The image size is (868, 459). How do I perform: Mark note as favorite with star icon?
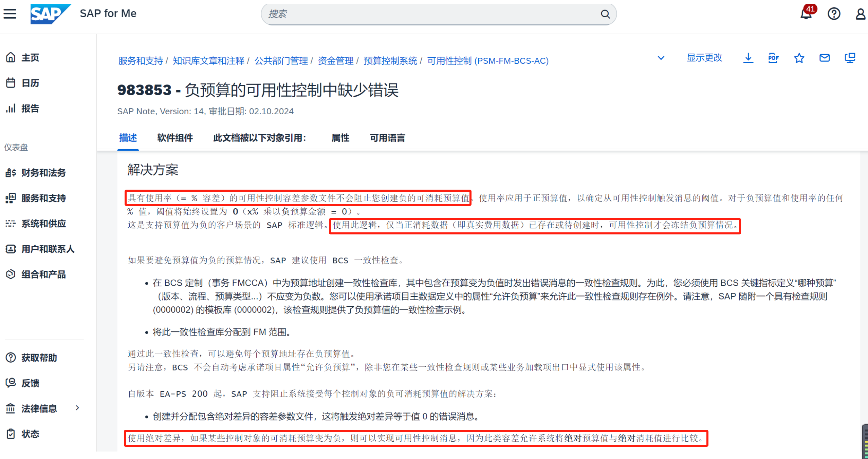point(799,58)
